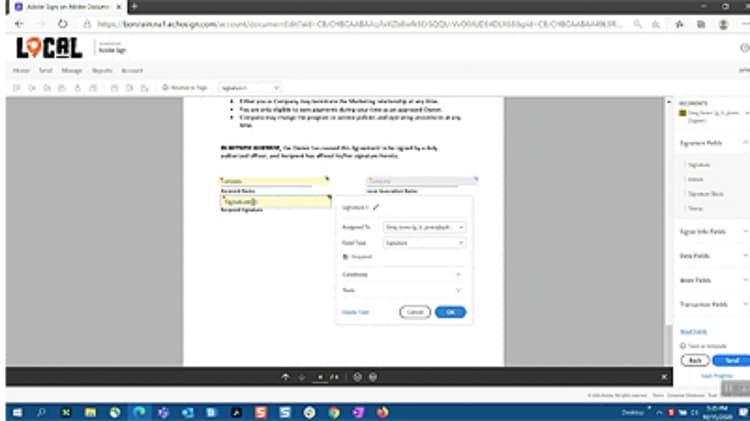Click the page number box in bottom bar

click(x=320, y=377)
